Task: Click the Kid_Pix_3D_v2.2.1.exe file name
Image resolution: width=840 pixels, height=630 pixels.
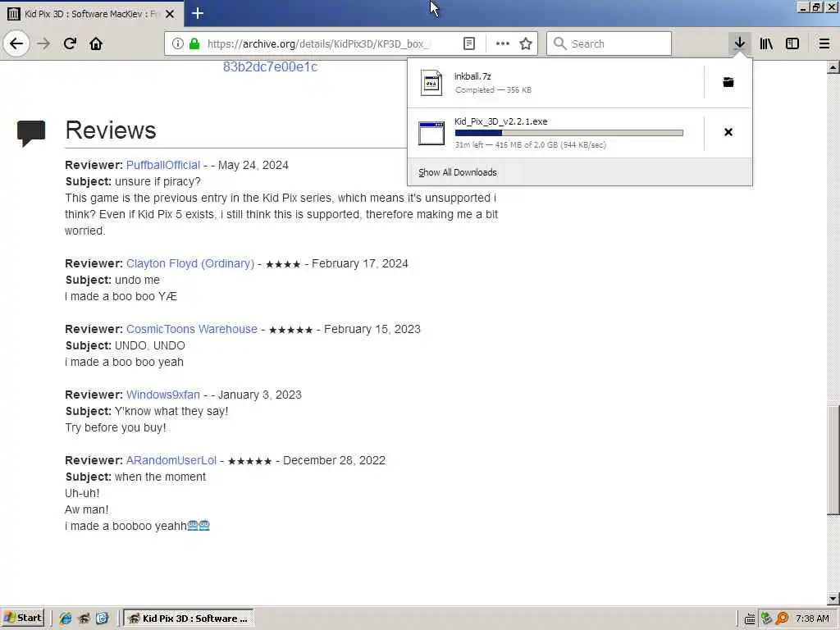Action: pos(501,121)
